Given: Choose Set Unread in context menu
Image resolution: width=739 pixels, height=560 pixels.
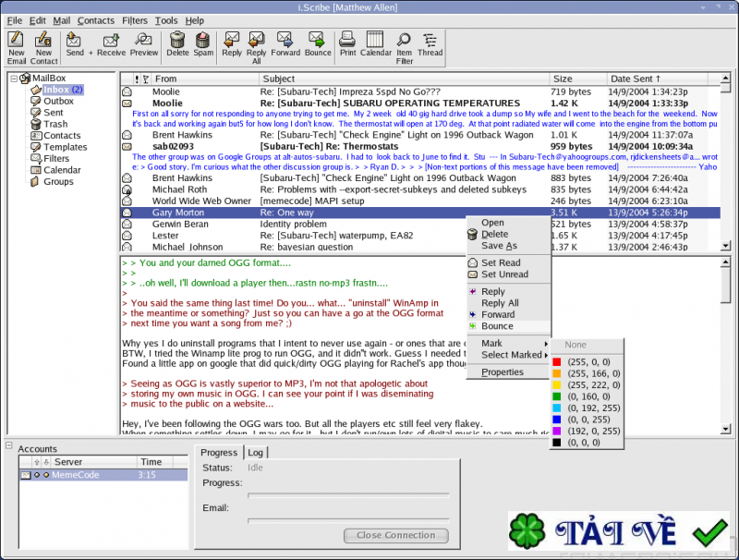Looking at the screenshot, I should tap(504, 274).
